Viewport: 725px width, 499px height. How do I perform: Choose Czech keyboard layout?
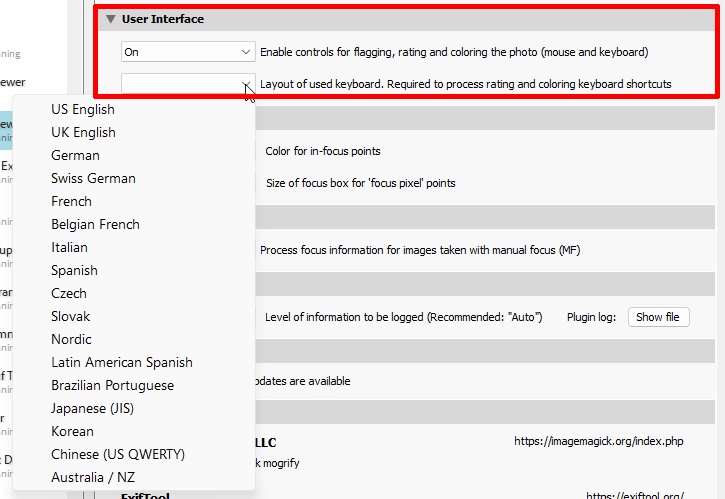[x=69, y=293]
